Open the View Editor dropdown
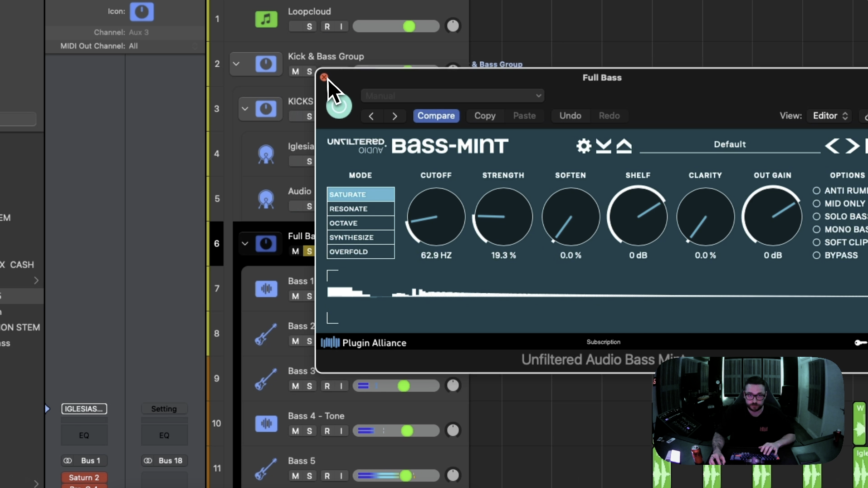The image size is (868, 488). coord(830,116)
